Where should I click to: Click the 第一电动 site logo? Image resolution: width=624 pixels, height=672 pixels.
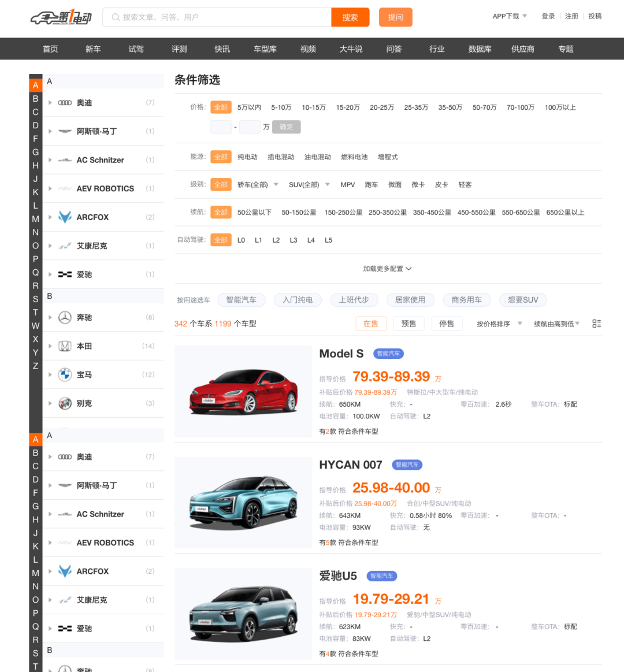point(61,17)
